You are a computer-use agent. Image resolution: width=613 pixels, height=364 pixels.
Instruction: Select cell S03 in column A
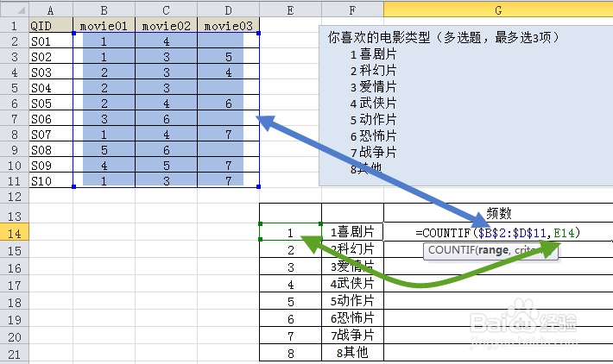[x=51, y=72]
